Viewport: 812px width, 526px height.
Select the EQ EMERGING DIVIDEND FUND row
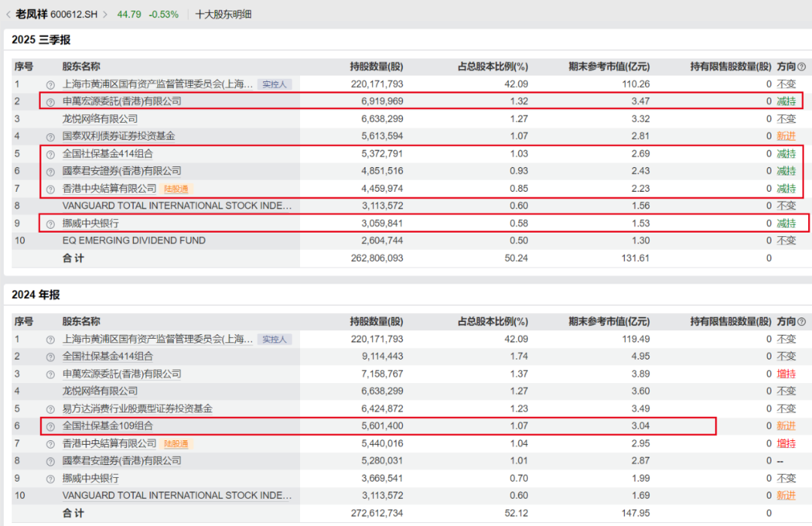tap(134, 241)
